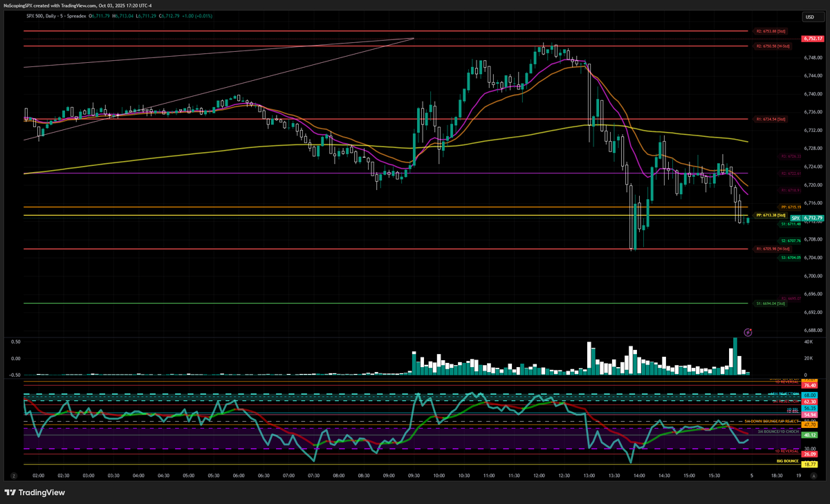
Task: Select the S1: 6694.04 [Std] label
Action: 771,304
